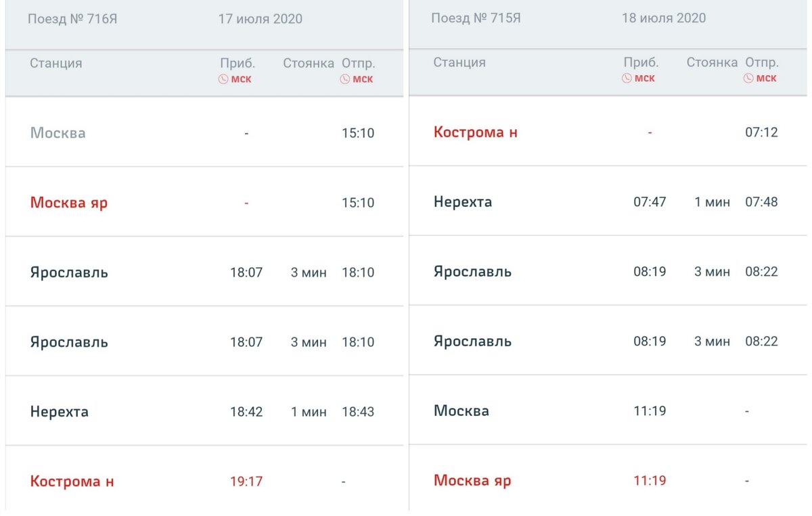
Task: Click clock icon under Отпр. in train 715Я table
Action: tap(748, 78)
